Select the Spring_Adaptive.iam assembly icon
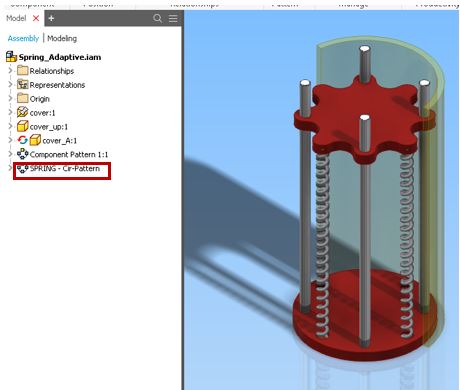Viewport: 460px width, 390px height. pos(11,57)
